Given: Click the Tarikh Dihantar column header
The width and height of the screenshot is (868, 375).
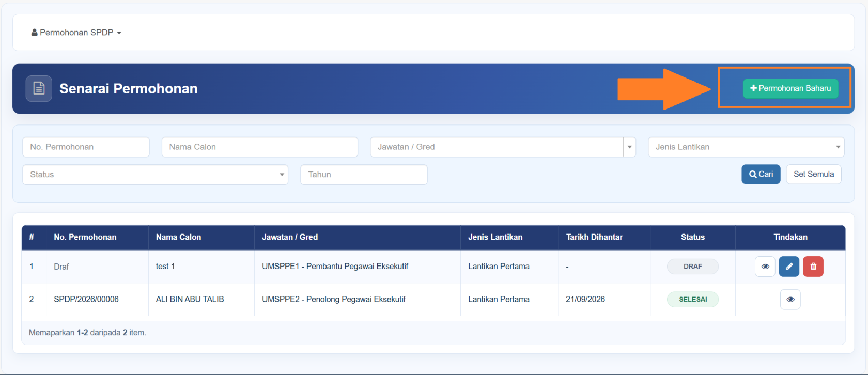Looking at the screenshot, I should point(594,237).
